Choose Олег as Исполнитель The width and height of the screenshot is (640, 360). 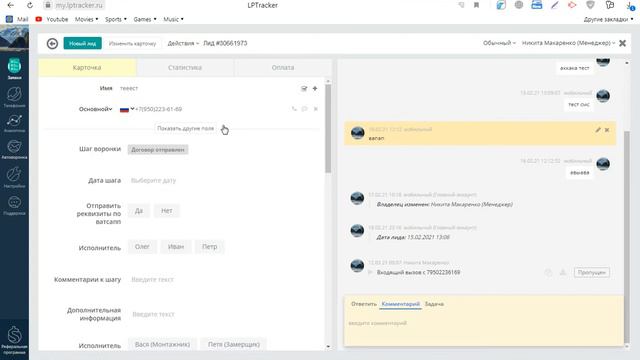142,247
